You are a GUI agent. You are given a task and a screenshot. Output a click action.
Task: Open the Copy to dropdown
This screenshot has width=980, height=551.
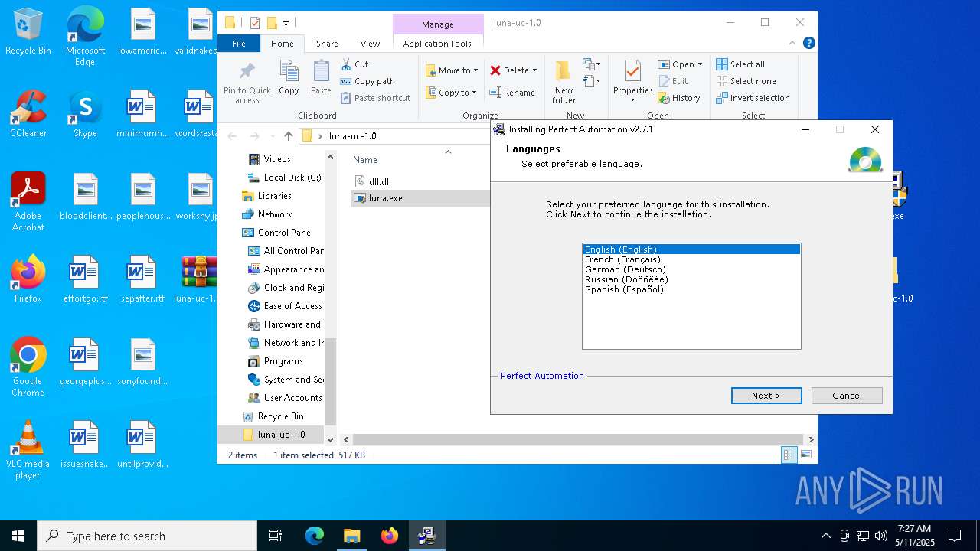tap(452, 93)
